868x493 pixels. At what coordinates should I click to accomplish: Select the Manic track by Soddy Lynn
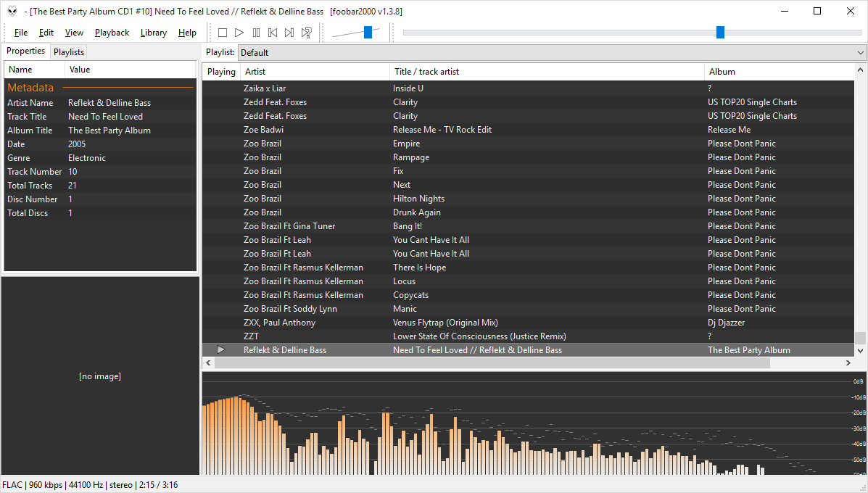pos(528,309)
